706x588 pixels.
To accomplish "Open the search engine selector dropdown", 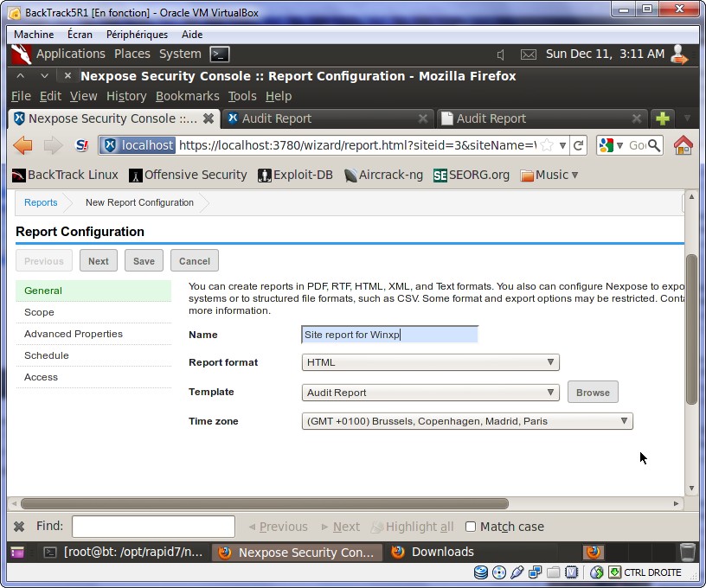I will pyautogui.click(x=619, y=145).
